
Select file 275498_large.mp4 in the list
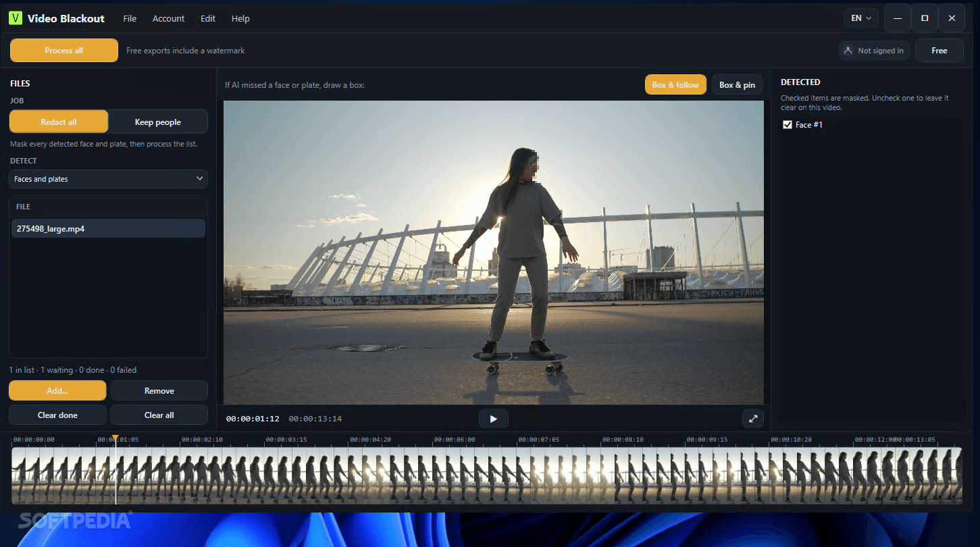[x=108, y=228]
